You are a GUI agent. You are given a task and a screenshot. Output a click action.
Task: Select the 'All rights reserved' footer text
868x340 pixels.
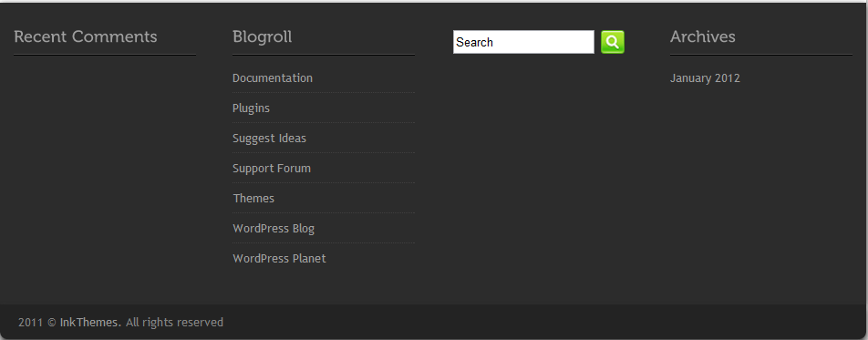(x=174, y=323)
